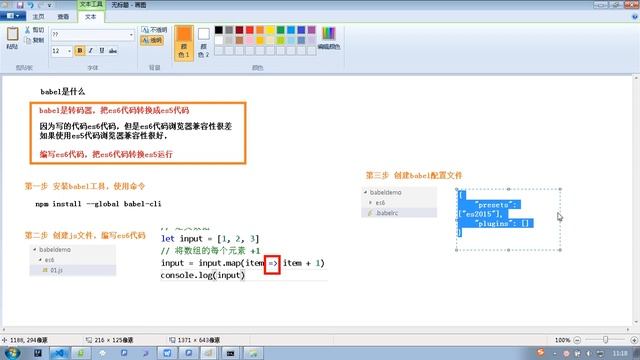Select 不透明 opaque background option
Viewport: 640px width, 360px height.
click(154, 30)
